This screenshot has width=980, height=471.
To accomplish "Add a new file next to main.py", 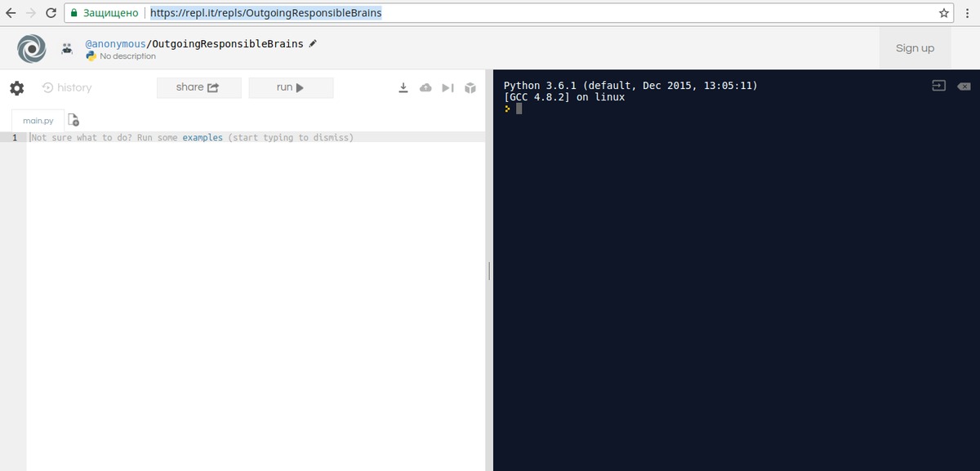I will click(x=73, y=120).
